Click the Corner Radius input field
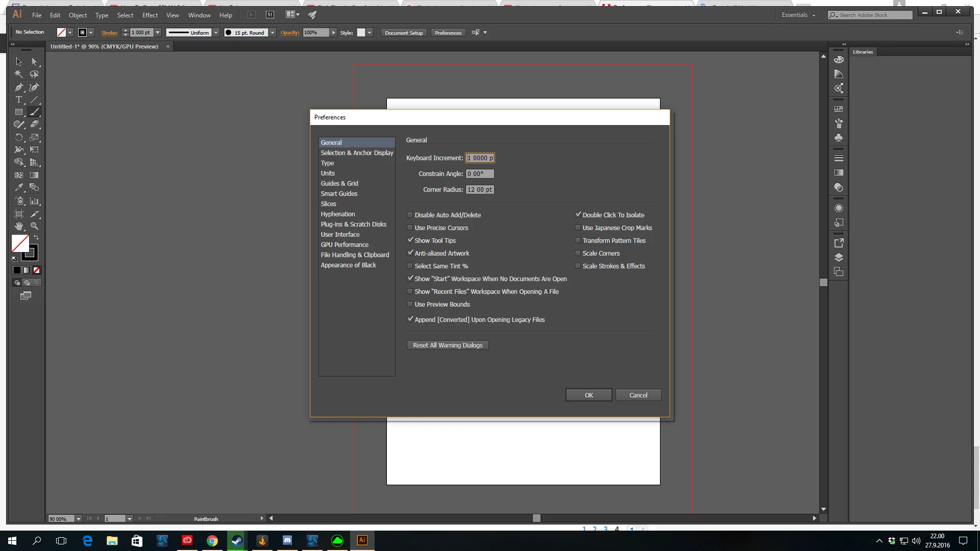This screenshot has width=980, height=551. coord(480,190)
